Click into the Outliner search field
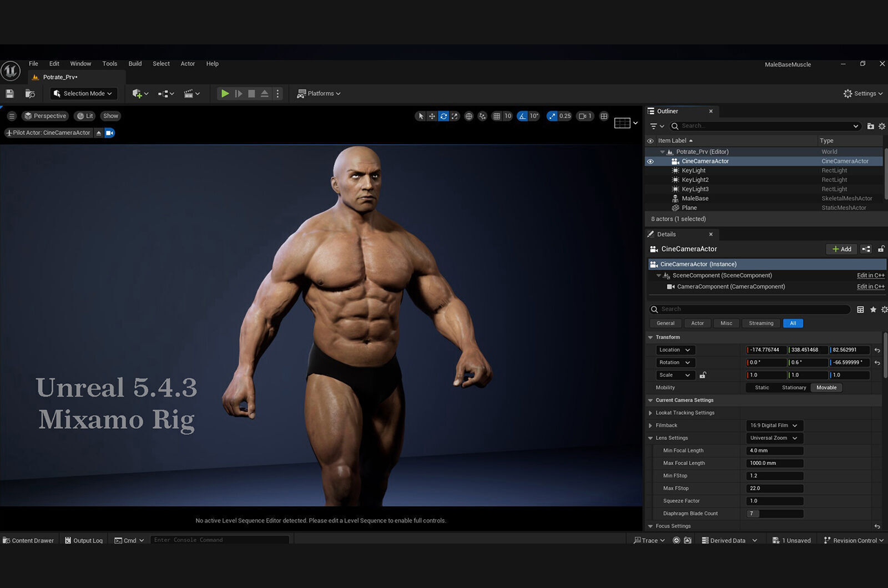The height and width of the screenshot is (588, 888). pyautogui.click(x=765, y=126)
